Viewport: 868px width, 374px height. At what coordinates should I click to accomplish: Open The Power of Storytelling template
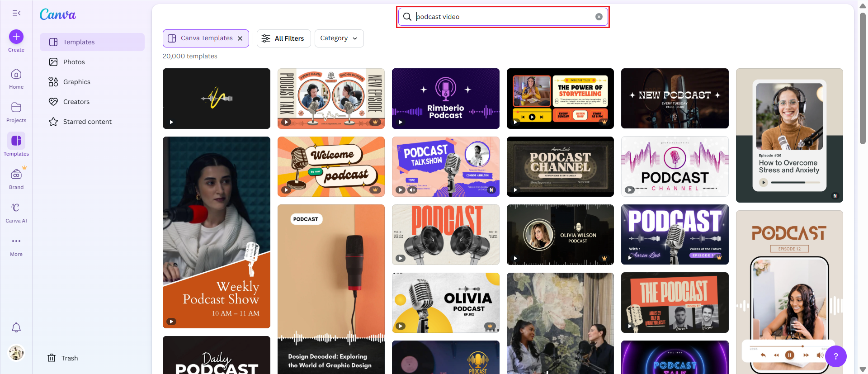coord(560,99)
